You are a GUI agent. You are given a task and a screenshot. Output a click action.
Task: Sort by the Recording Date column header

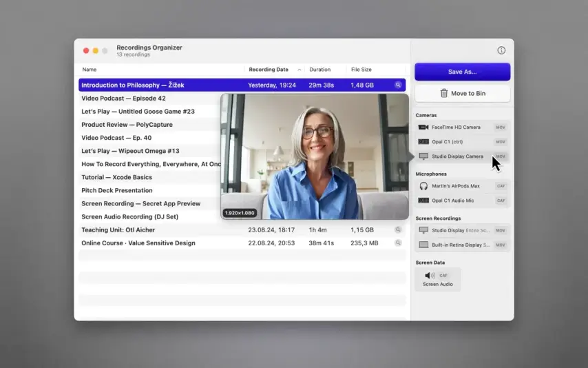tap(269, 70)
